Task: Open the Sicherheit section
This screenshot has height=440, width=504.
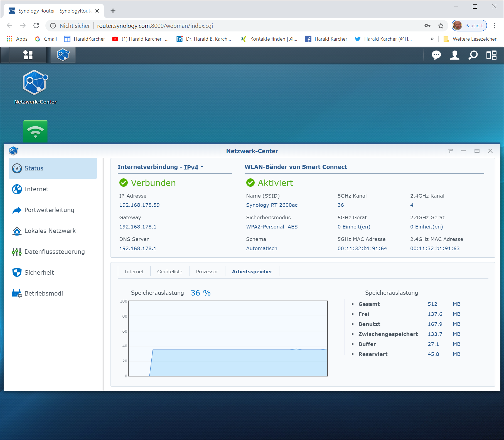Action: 39,273
